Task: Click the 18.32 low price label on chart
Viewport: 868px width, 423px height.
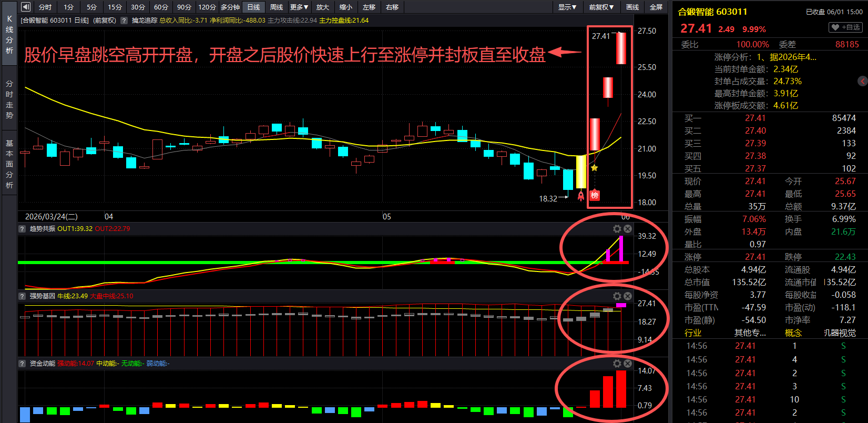Action: click(548, 198)
